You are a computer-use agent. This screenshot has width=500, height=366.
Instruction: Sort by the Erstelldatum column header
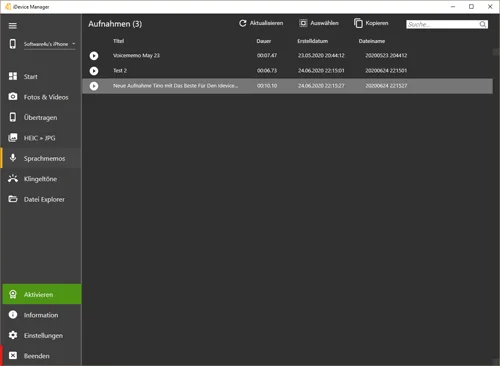tap(313, 41)
